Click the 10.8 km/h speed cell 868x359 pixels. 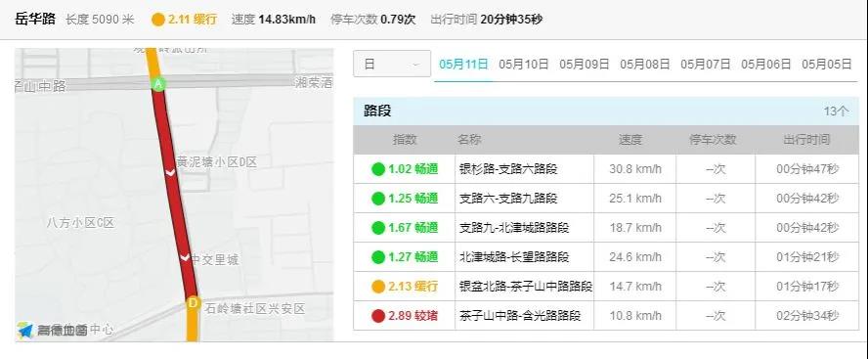(635, 316)
